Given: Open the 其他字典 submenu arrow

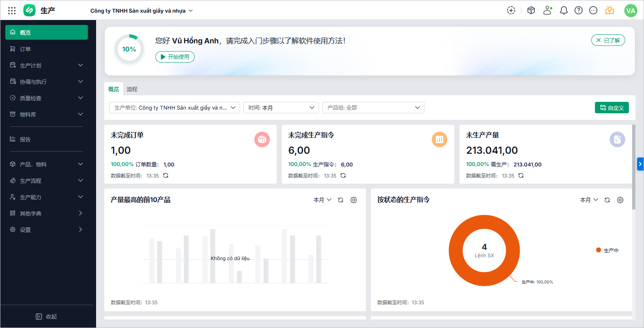Looking at the screenshot, I should (81, 213).
